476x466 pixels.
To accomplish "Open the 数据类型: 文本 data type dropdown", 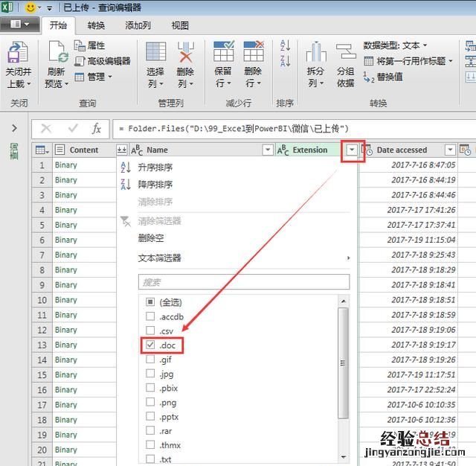I will [395, 45].
